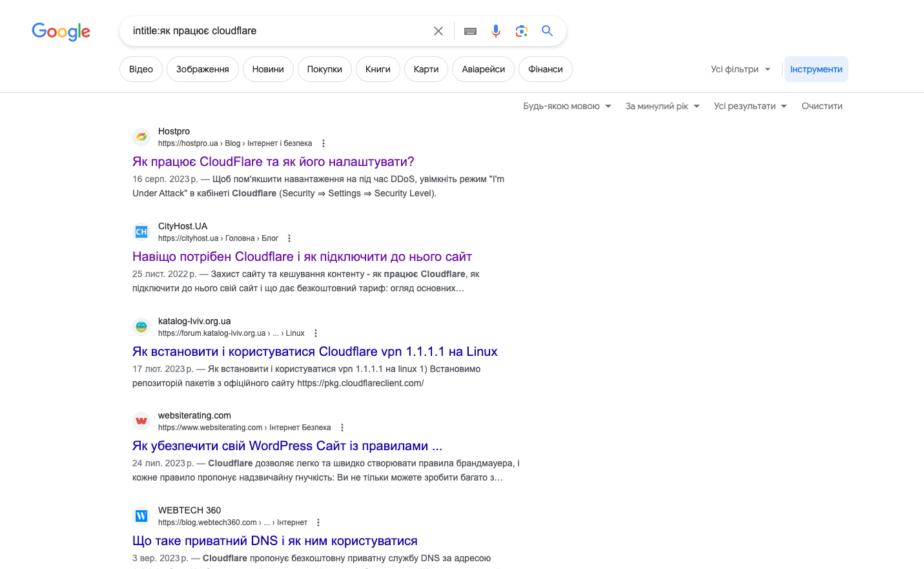Click the WEBTECH 360 site name

tap(189, 510)
